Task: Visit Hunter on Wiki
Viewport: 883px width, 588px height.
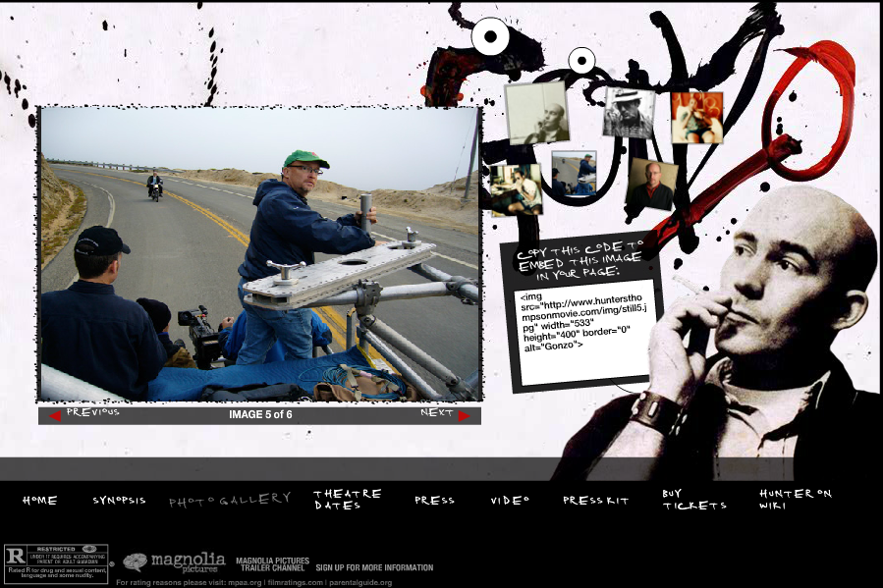Action: (796, 500)
